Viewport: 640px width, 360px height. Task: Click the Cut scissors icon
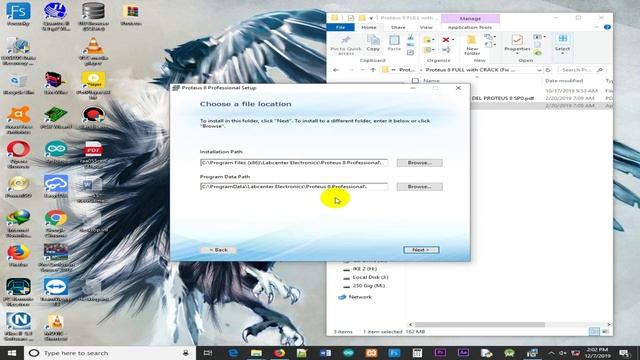[x=411, y=38]
